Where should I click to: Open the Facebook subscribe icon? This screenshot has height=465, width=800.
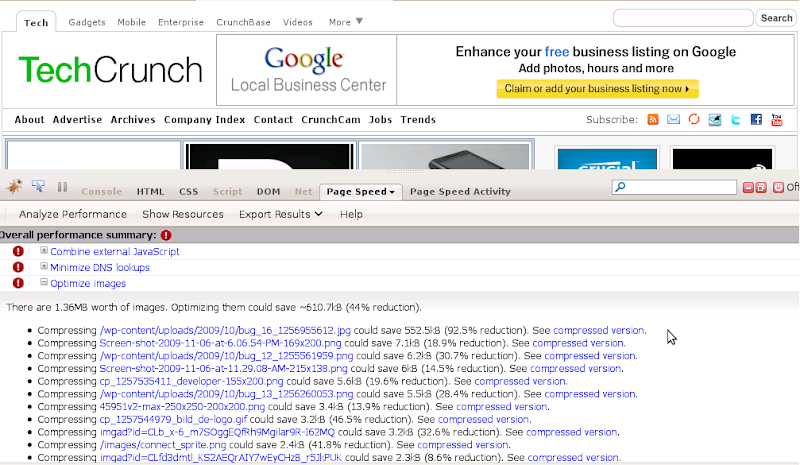tap(756, 119)
